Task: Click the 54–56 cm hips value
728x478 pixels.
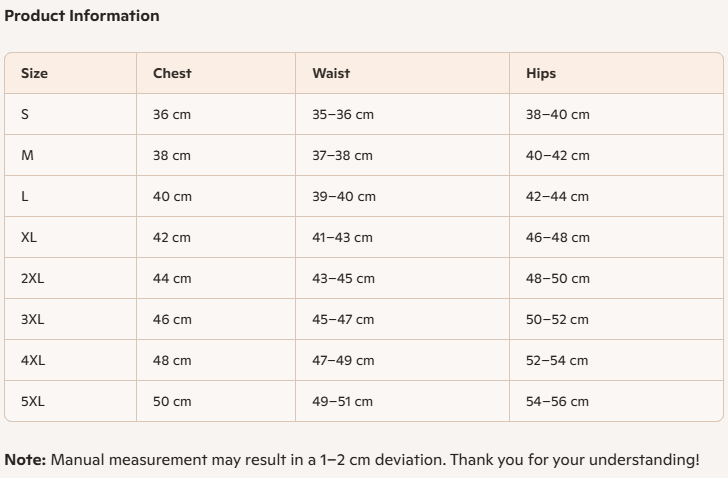Action: pyautogui.click(x=557, y=401)
